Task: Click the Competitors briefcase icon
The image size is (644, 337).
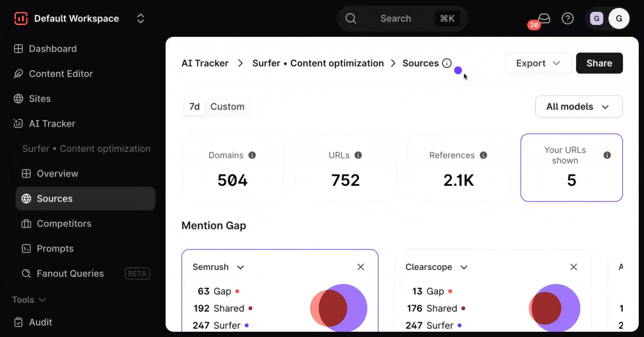Action: [x=26, y=224]
